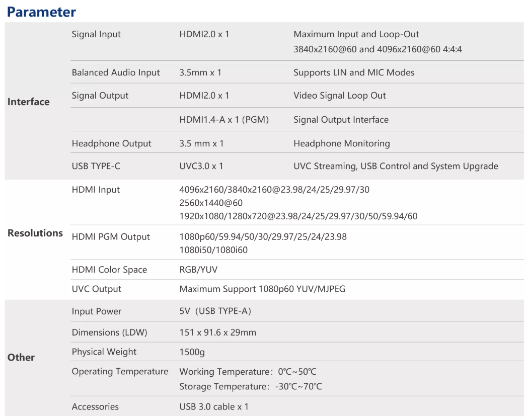This screenshot has height=420, width=526.
Task: Click the HDMI PGM Output label
Action: [x=111, y=236]
